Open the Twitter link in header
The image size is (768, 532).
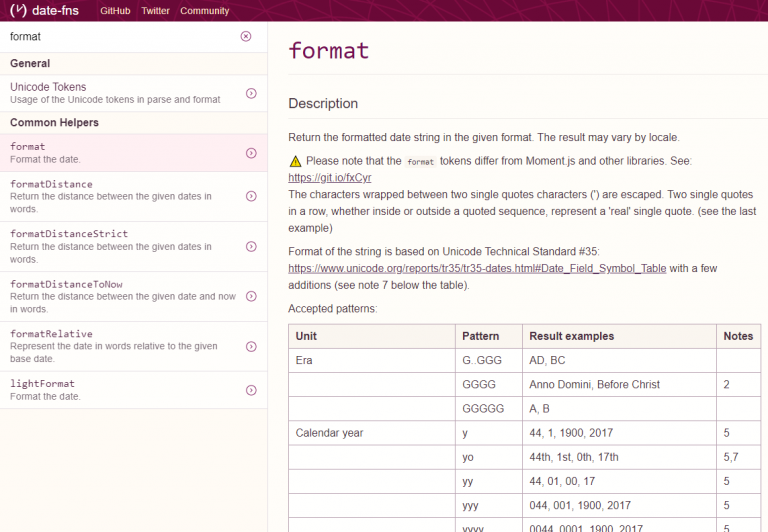click(x=155, y=11)
